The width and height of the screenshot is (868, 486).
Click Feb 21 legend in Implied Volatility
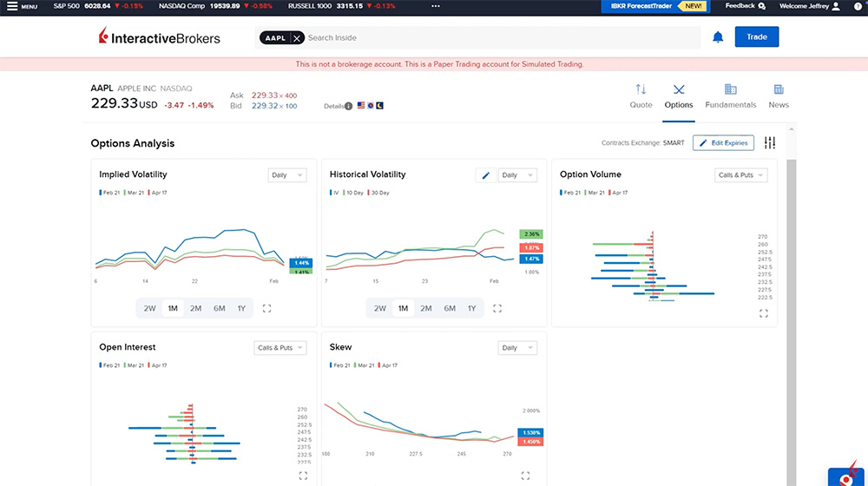pos(109,193)
